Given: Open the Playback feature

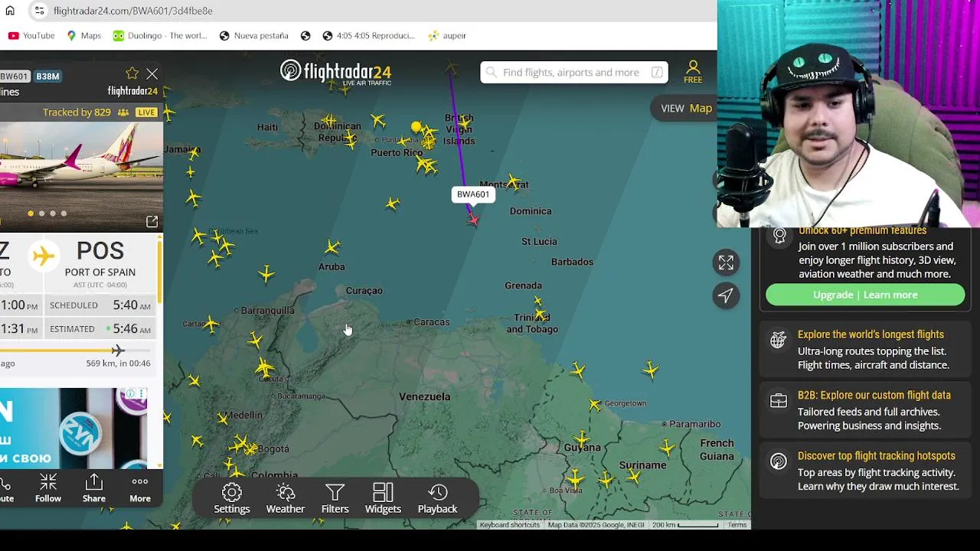Looking at the screenshot, I should coord(437,498).
